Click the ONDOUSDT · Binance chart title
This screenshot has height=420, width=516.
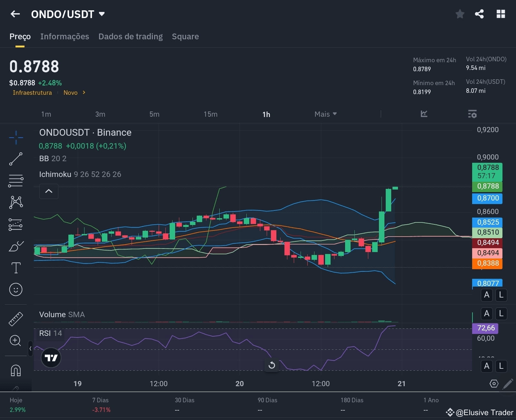tap(85, 132)
